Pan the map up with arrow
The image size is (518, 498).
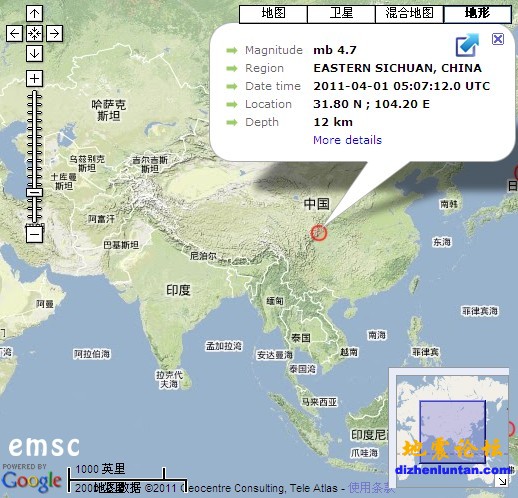pyautogui.click(x=34, y=14)
